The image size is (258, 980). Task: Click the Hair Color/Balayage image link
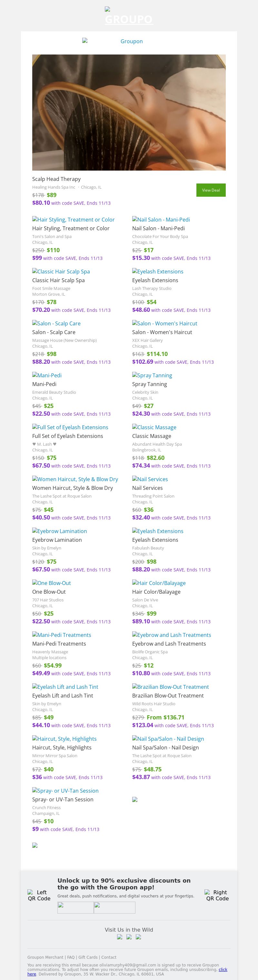(159, 583)
